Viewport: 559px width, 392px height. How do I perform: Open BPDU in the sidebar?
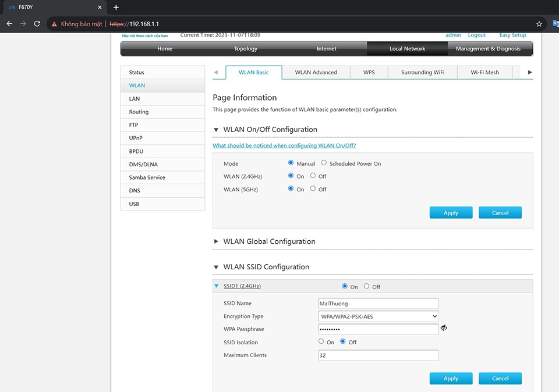tap(162, 151)
